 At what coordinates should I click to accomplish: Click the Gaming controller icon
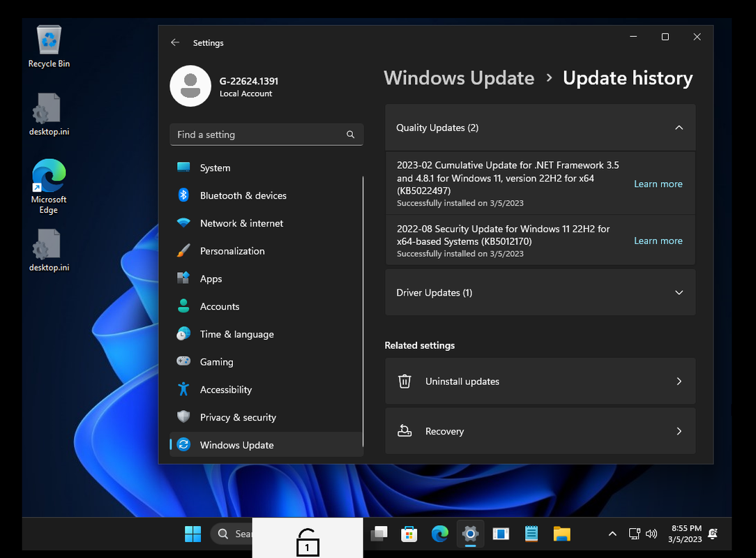(x=183, y=361)
